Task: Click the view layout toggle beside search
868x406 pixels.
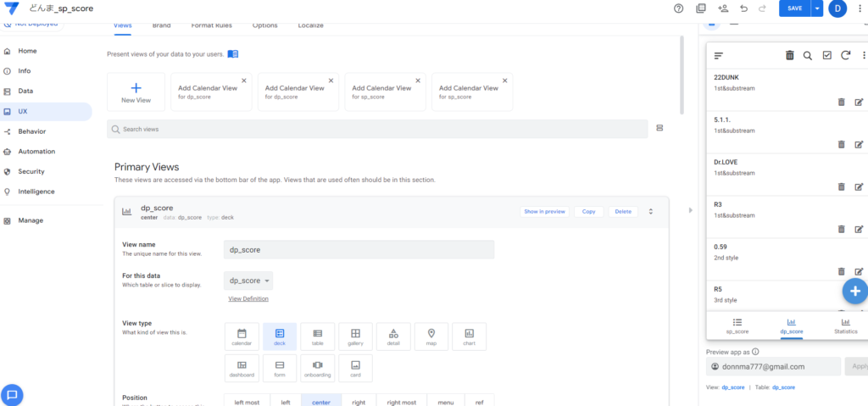Action: click(x=659, y=128)
